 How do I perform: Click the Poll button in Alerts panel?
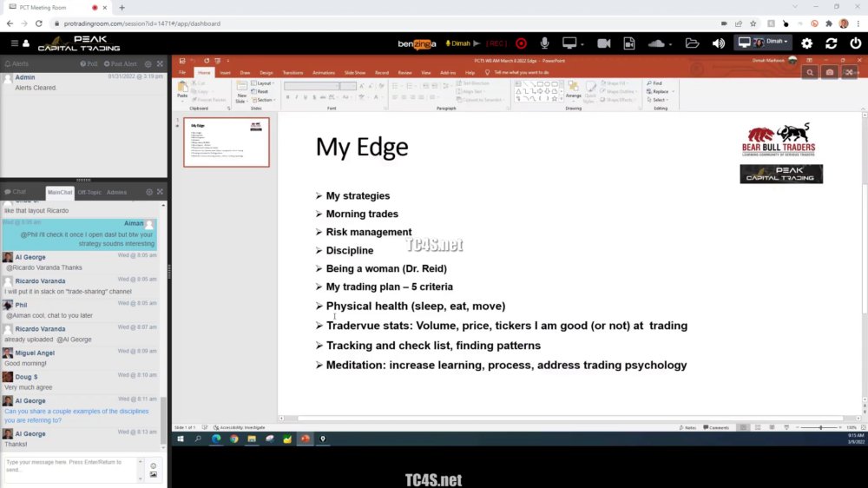[89, 63]
